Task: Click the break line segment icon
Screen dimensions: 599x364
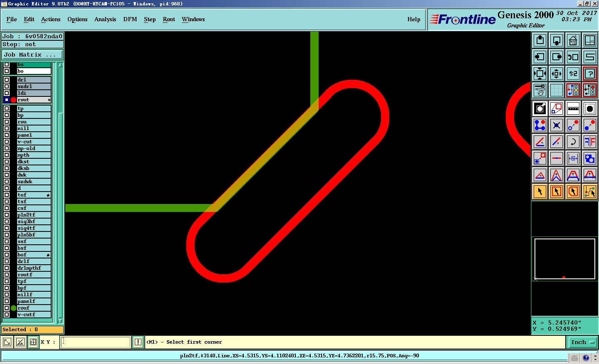Action: (x=557, y=158)
